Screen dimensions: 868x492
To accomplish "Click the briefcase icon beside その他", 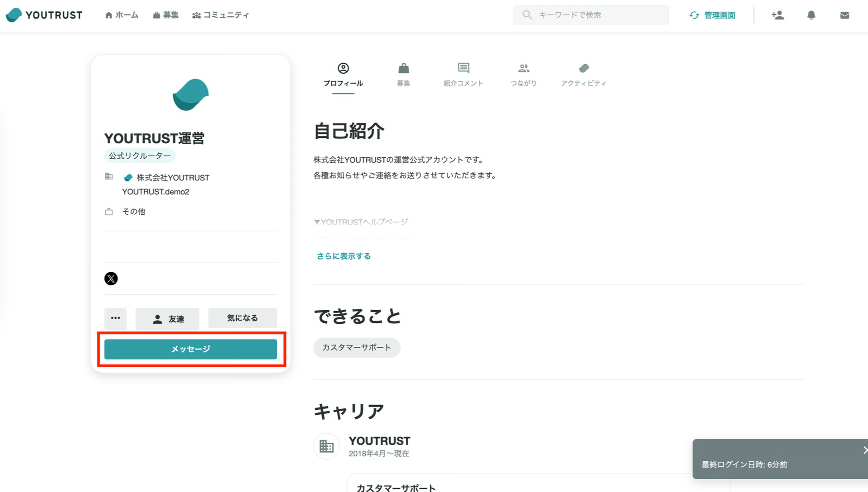I will coord(108,212).
